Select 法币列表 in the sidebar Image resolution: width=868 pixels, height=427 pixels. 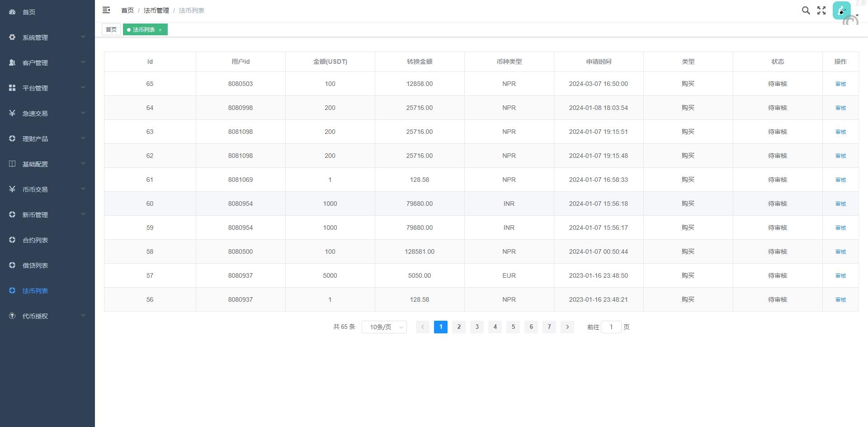click(35, 291)
